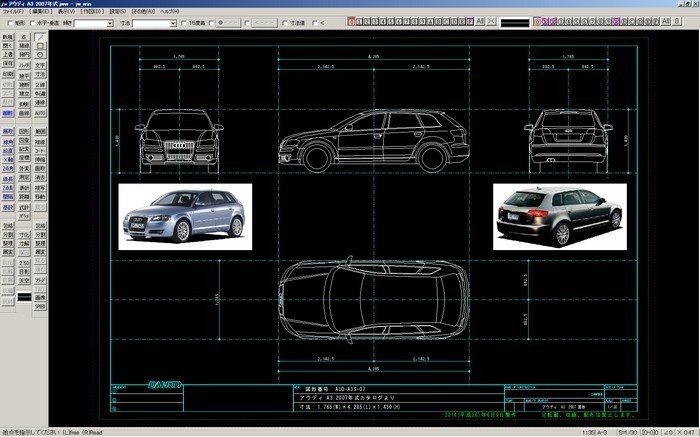
Task: Select the 消去 erase tool
Action: click(x=40, y=177)
